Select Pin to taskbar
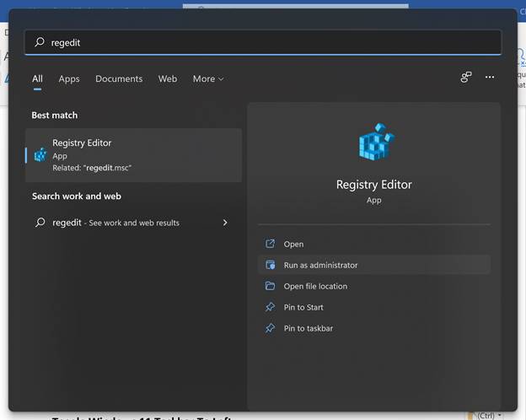This screenshot has height=420, width=526. [373, 328]
